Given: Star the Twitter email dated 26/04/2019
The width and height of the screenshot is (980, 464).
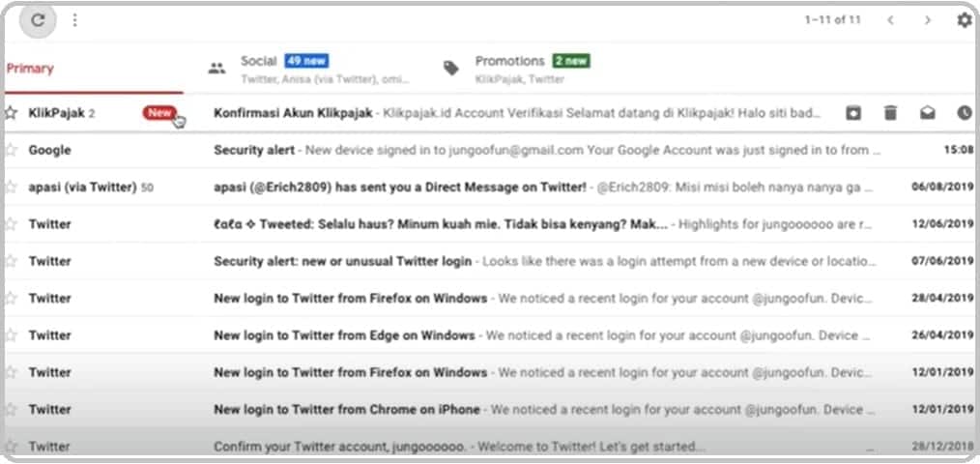Looking at the screenshot, I should pyautogui.click(x=11, y=335).
